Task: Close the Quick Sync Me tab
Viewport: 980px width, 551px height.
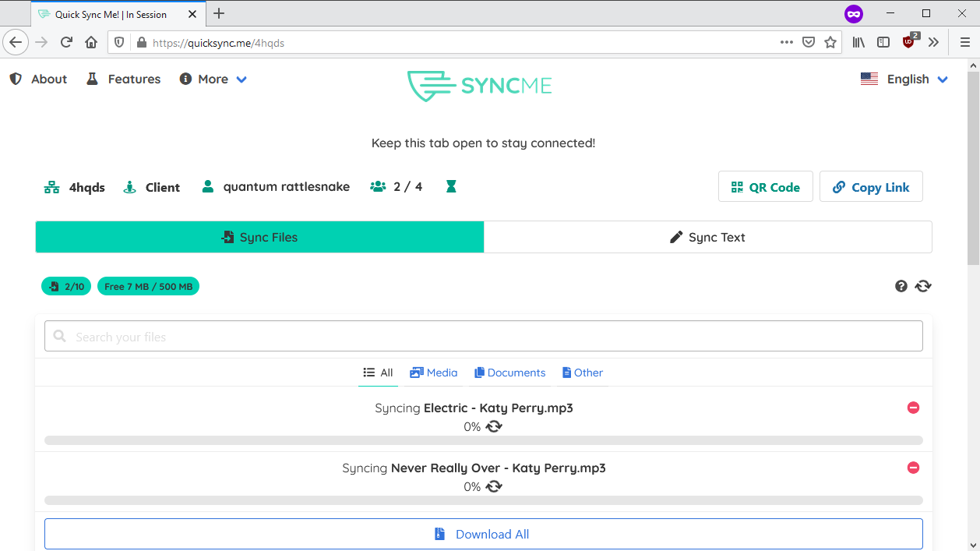Action: 192,14
